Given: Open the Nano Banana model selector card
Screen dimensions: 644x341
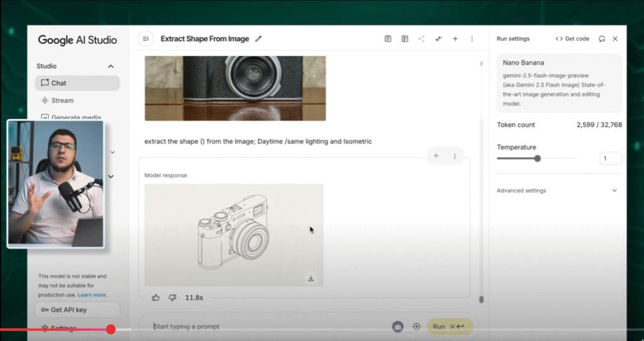Looking at the screenshot, I should click(559, 83).
